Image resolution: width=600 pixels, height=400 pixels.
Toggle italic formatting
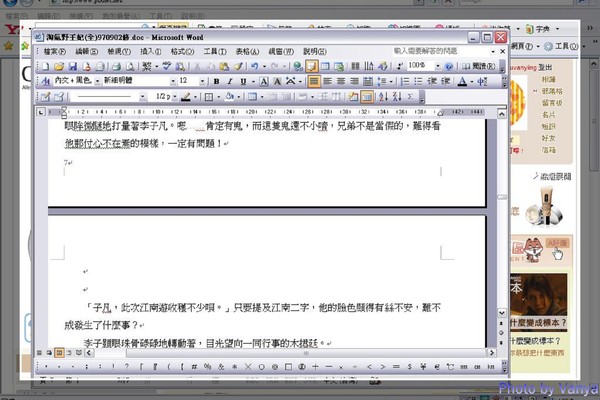[x=230, y=81]
